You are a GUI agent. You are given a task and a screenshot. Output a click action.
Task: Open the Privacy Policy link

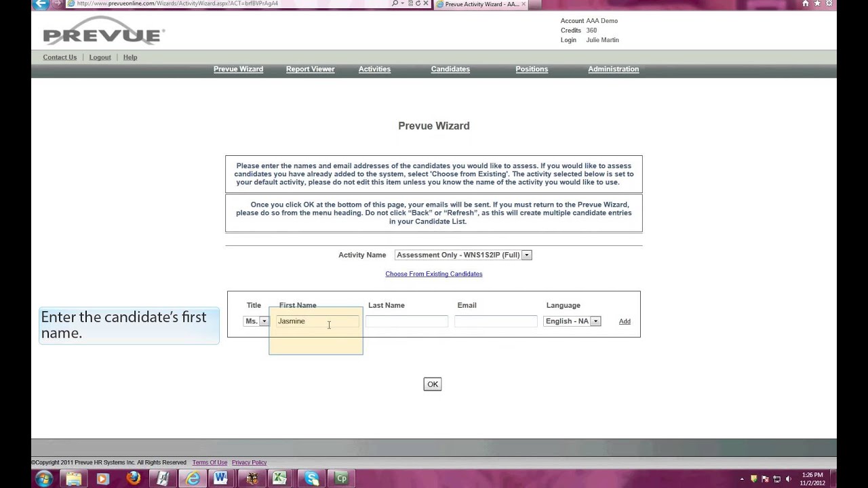[x=249, y=462]
